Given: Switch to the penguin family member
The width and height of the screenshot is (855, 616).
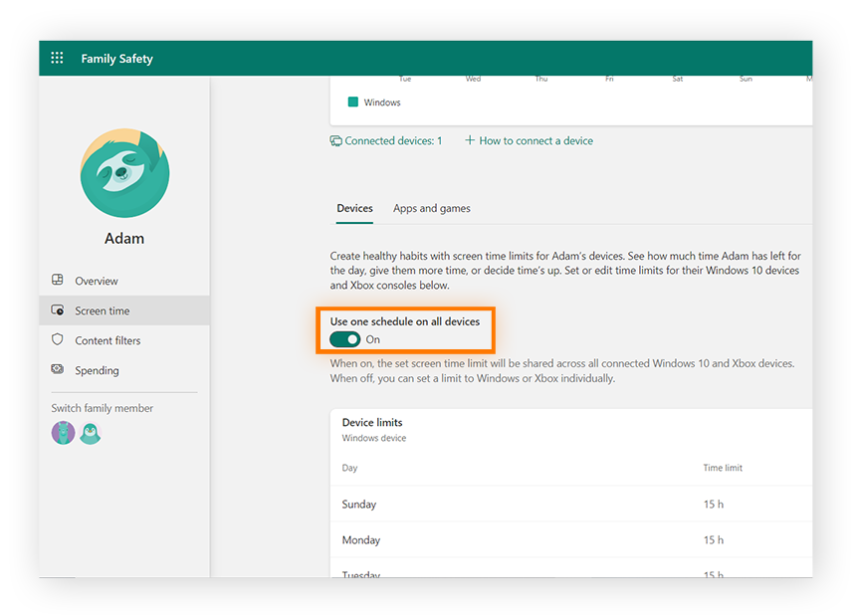Looking at the screenshot, I should coord(90,433).
